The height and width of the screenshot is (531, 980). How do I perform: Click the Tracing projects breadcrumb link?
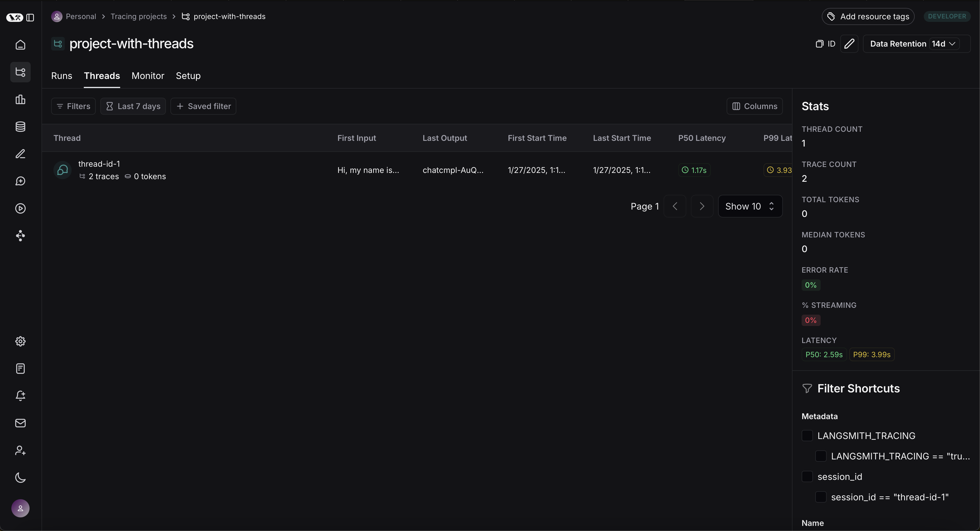(x=139, y=16)
